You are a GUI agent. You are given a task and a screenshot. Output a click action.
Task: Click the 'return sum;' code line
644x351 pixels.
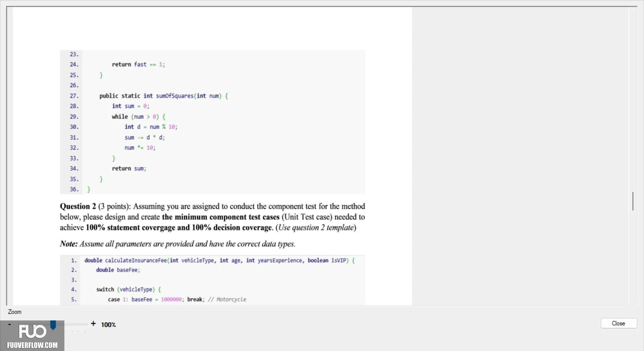(x=129, y=168)
